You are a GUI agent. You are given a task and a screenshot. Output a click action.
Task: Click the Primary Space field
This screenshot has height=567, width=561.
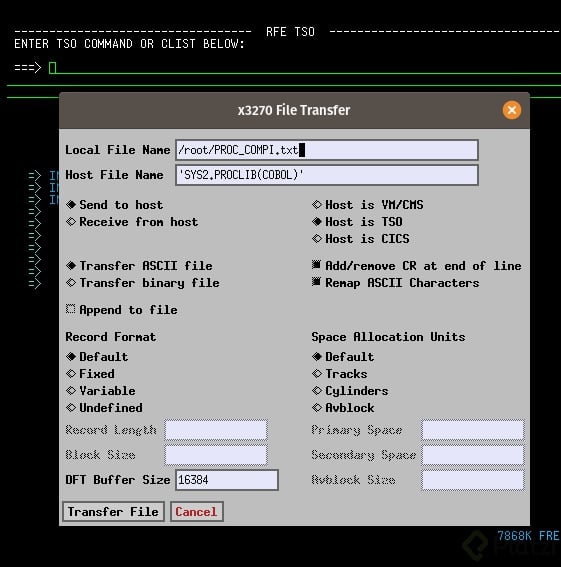tap(473, 430)
